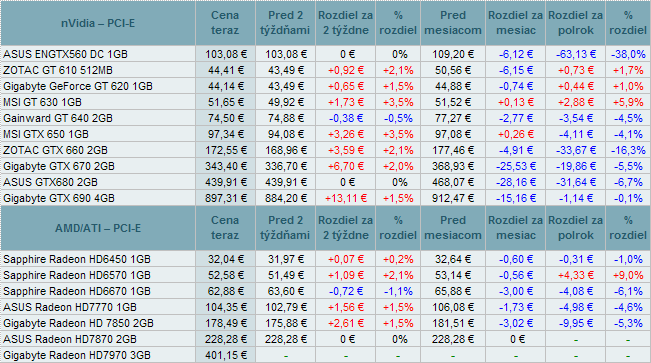Select the Sapphire Radeon HD6450 1GB name
Screen dimensions: 651x363
pos(77,259)
